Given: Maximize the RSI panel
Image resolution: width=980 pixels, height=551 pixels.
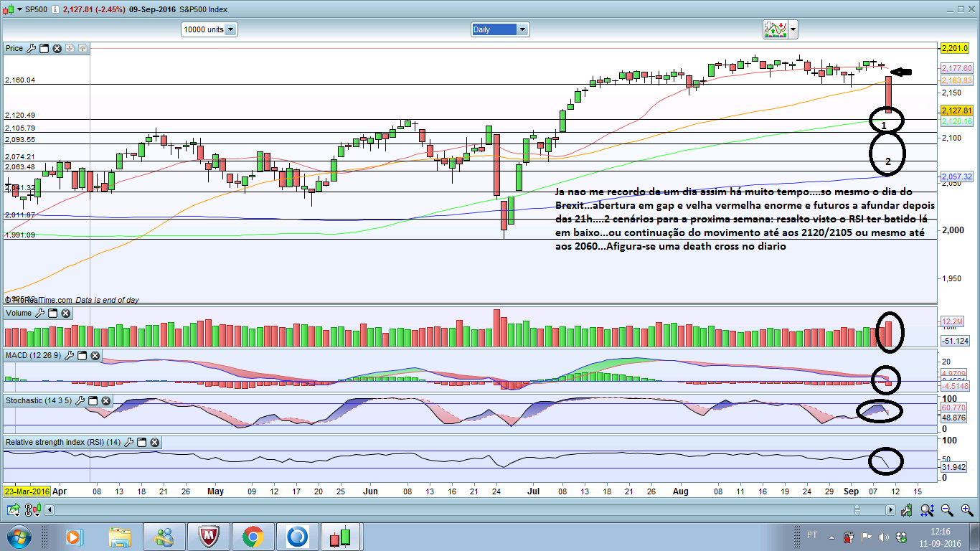Looking at the screenshot, I should point(141,442).
